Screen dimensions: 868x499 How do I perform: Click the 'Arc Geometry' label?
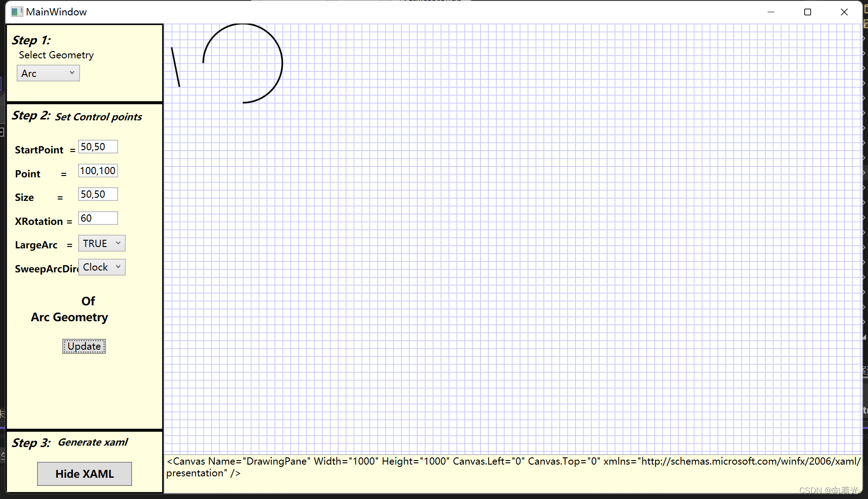tap(70, 317)
